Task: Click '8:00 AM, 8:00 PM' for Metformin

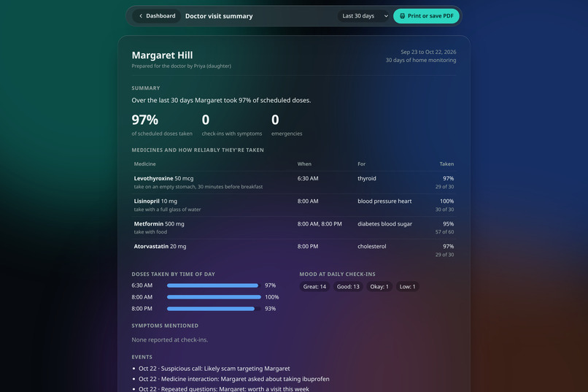Action: [320, 224]
